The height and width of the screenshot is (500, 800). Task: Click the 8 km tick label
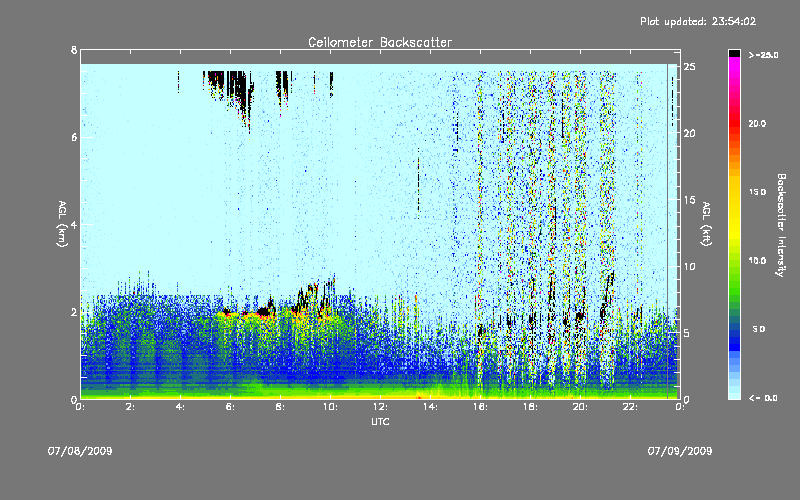pyautogui.click(x=74, y=50)
